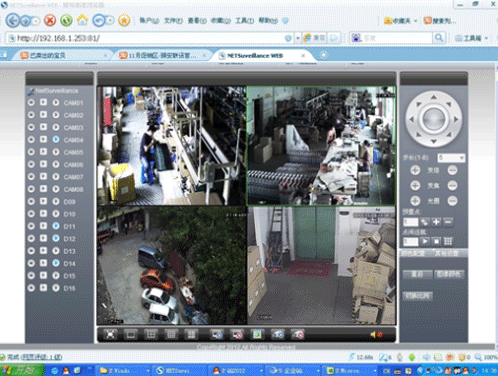Stop tour with the stop button
The height and width of the screenshot is (376, 498).
436,241
